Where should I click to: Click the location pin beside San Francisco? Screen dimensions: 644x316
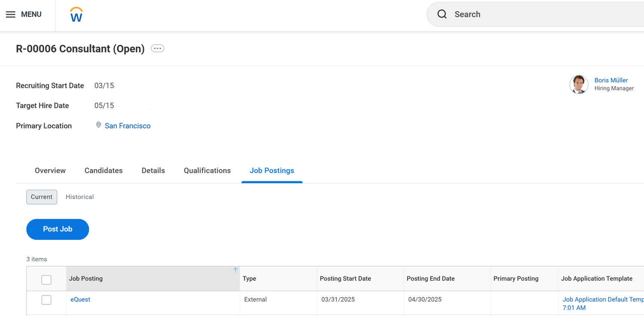click(x=98, y=125)
